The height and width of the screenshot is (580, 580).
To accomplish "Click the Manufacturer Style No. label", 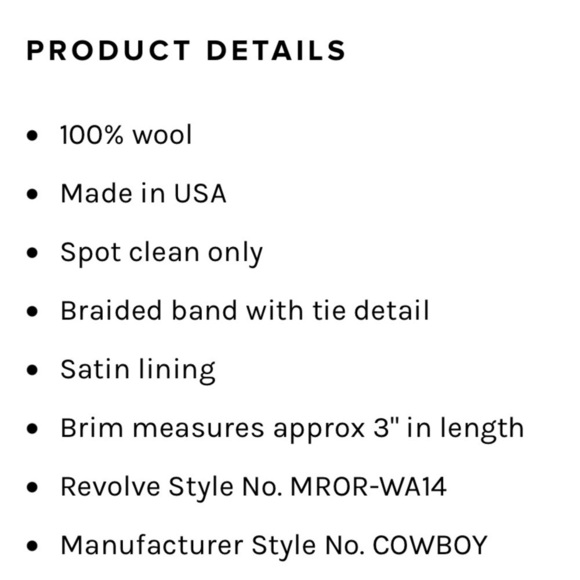I will click(212, 546).
